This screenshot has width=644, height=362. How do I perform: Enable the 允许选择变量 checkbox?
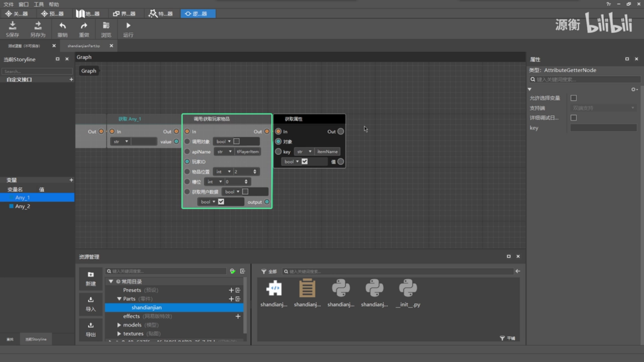pyautogui.click(x=573, y=98)
